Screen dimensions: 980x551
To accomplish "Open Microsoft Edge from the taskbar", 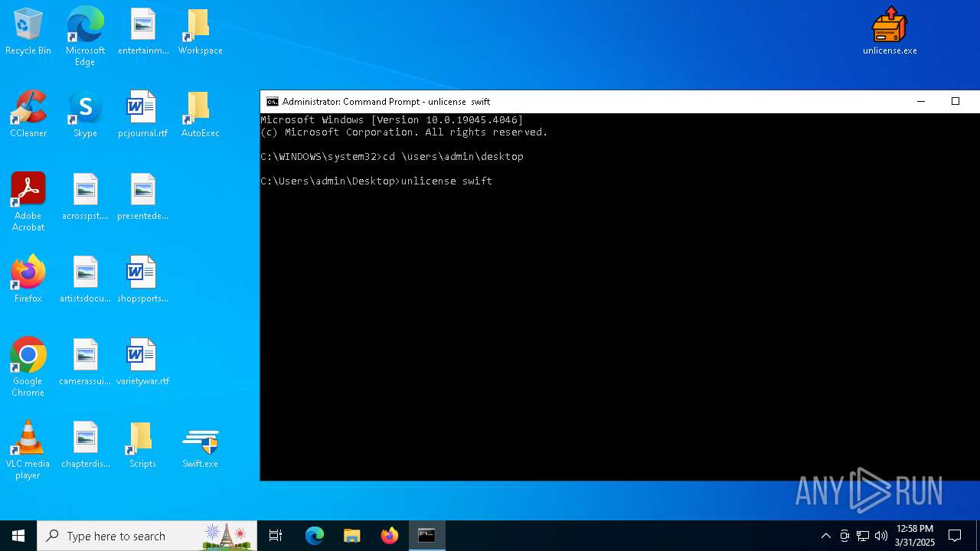I will tap(315, 536).
